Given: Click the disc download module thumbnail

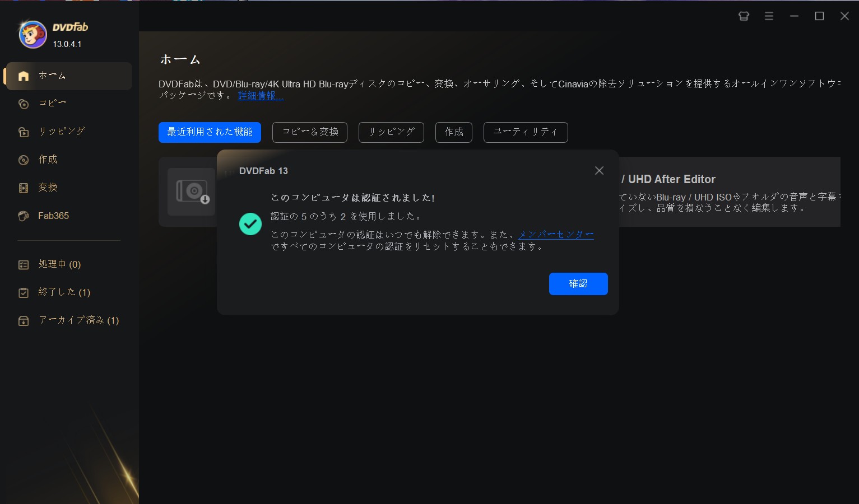Looking at the screenshot, I should (191, 192).
